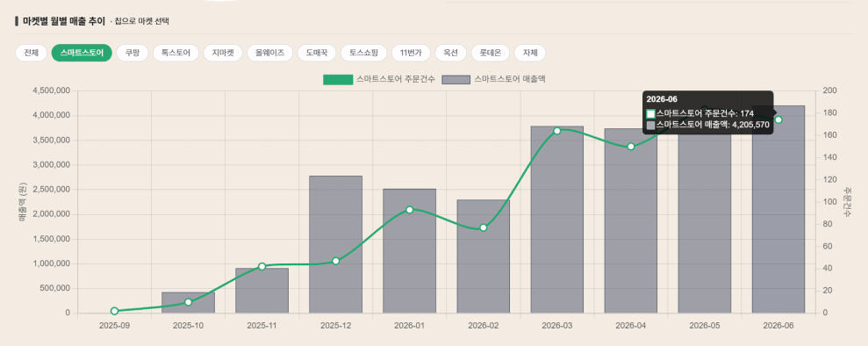Image resolution: width=868 pixels, height=346 pixels.
Task: Select the 도매꾹 market chip
Action: (x=317, y=54)
